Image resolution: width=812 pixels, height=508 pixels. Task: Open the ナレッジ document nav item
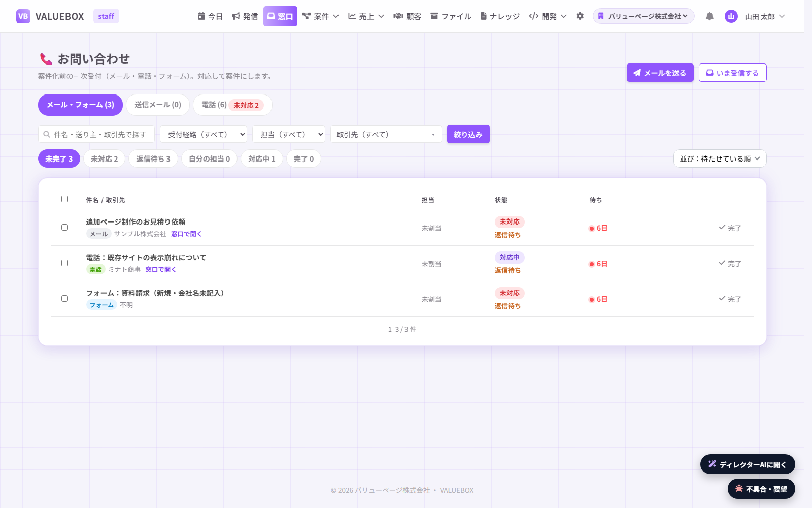point(500,16)
